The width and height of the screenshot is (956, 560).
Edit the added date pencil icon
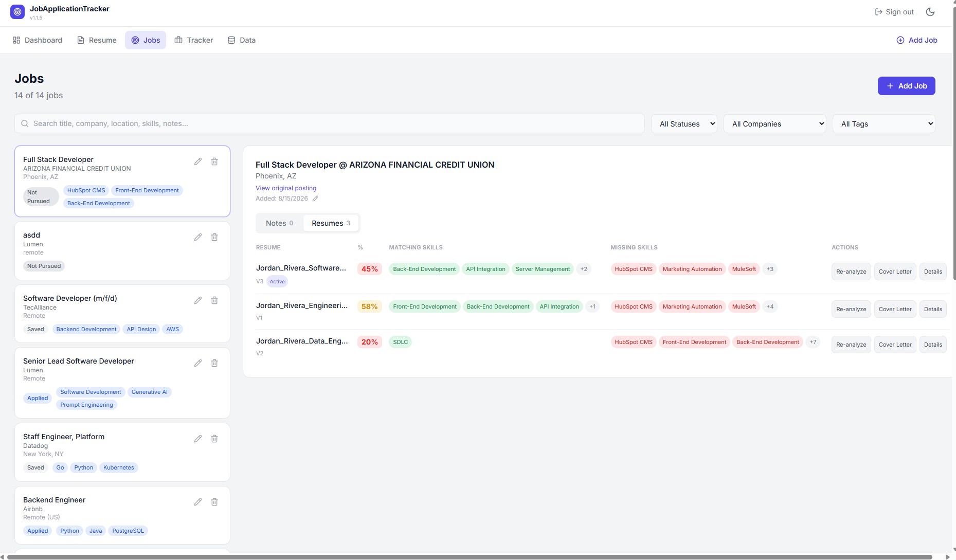click(315, 198)
